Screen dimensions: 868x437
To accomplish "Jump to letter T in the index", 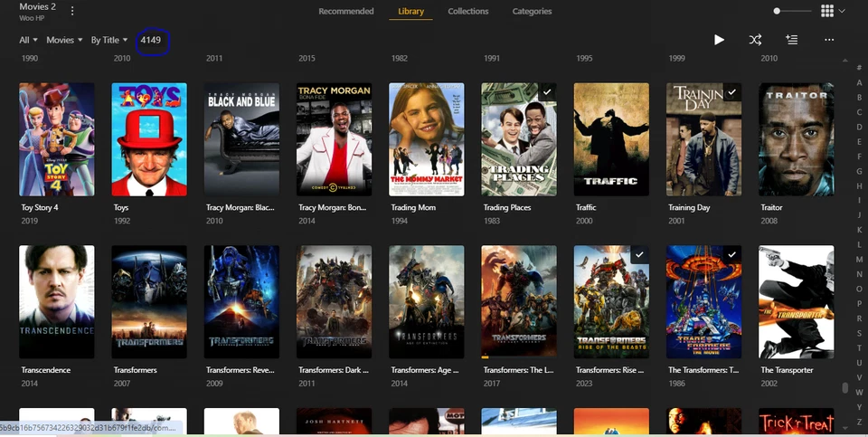I will click(859, 347).
